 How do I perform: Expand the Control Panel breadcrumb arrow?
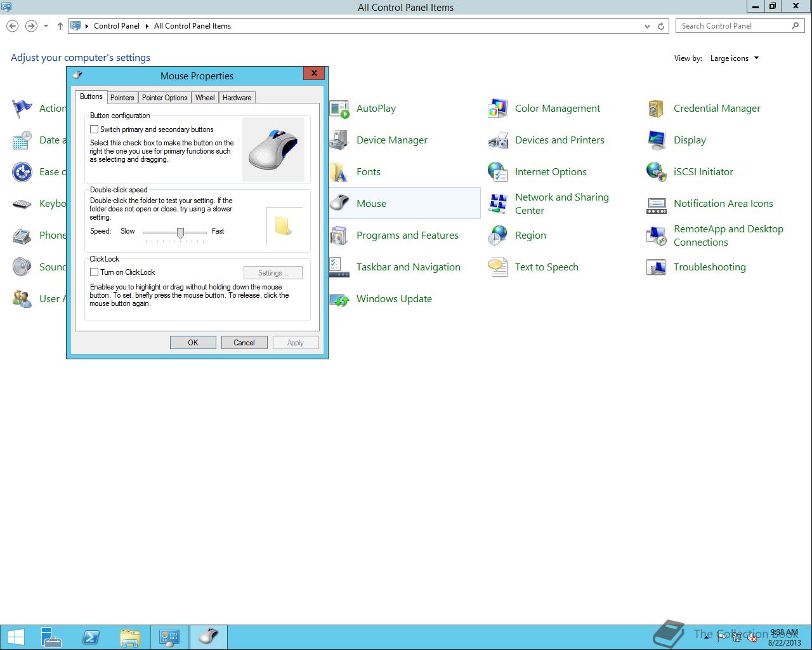(x=147, y=26)
